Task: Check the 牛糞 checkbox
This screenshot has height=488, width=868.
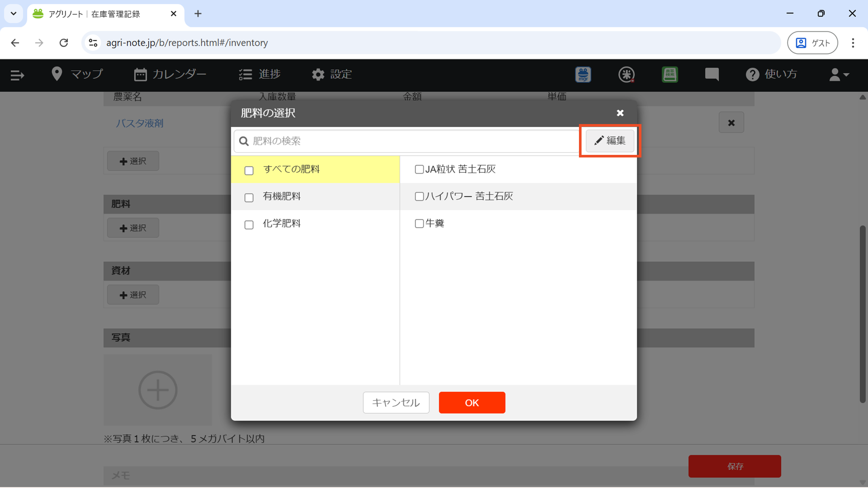Action: click(419, 223)
